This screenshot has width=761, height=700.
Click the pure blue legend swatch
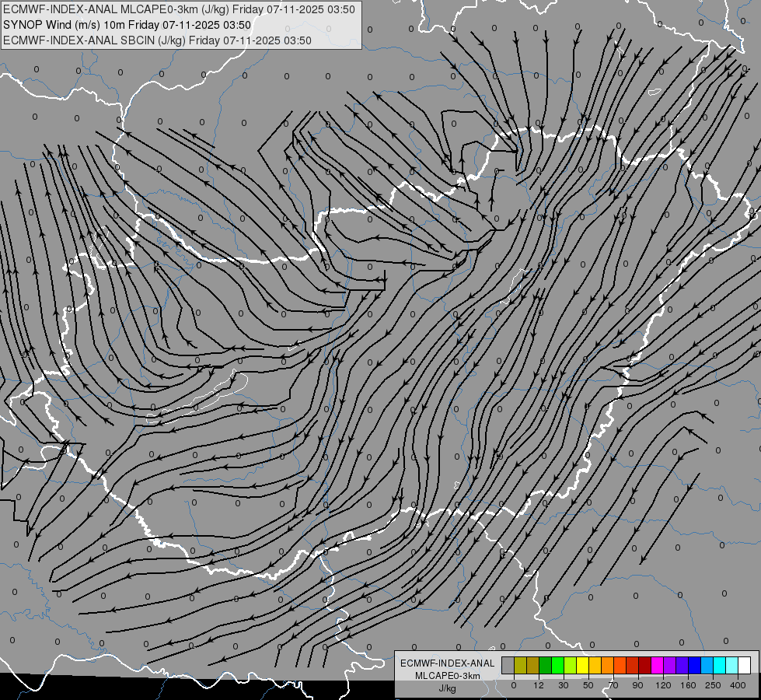(695, 666)
